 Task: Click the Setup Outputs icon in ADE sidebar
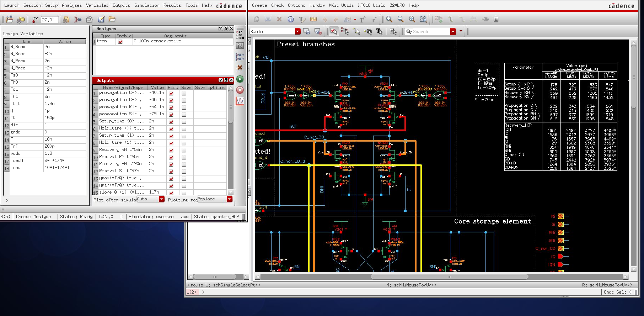[240, 57]
